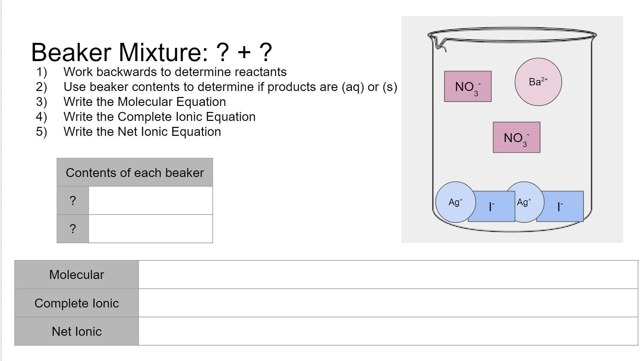Viewport: 644px width, 361px height.
Task: Click the empty Complete Ionic answer cell
Action: click(388, 303)
